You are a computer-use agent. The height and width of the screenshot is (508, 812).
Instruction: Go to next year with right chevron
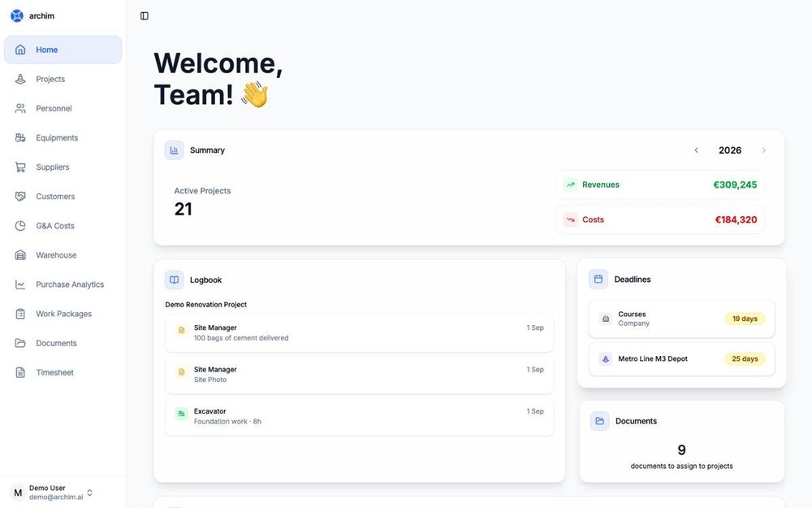pyautogui.click(x=763, y=150)
